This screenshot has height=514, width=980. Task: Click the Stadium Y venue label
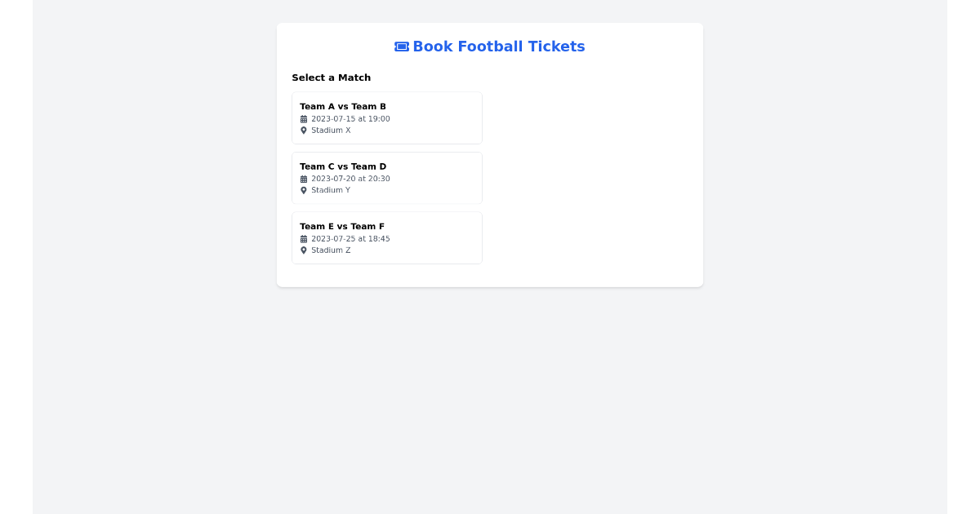pyautogui.click(x=331, y=190)
